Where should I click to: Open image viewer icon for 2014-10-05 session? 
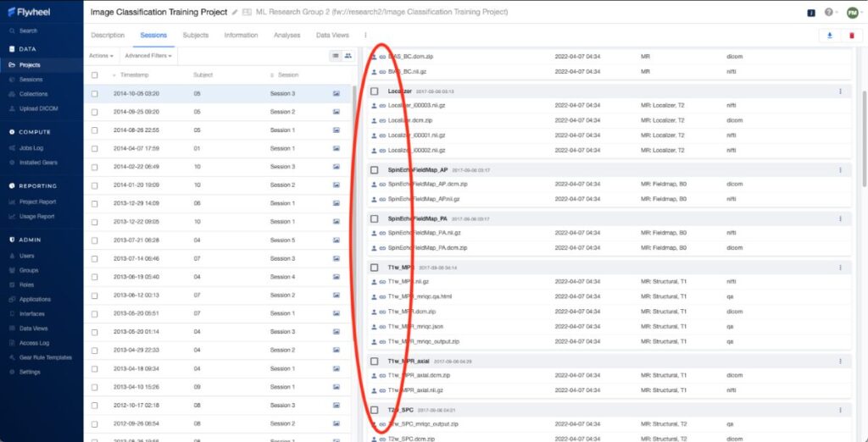tap(337, 94)
